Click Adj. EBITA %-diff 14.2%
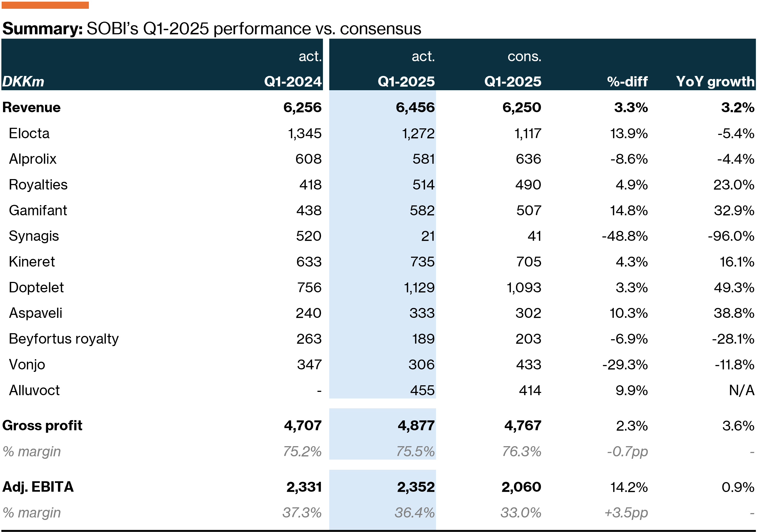The height and width of the screenshot is (532, 757). (629, 487)
